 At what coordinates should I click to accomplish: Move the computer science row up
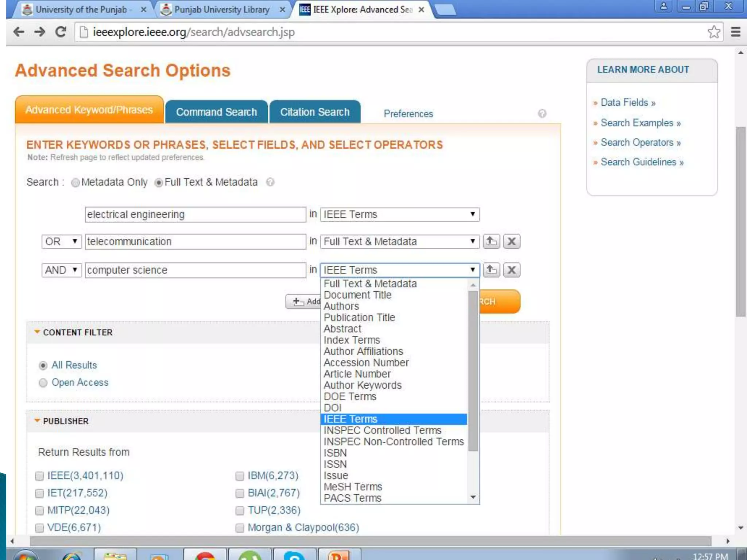point(491,270)
